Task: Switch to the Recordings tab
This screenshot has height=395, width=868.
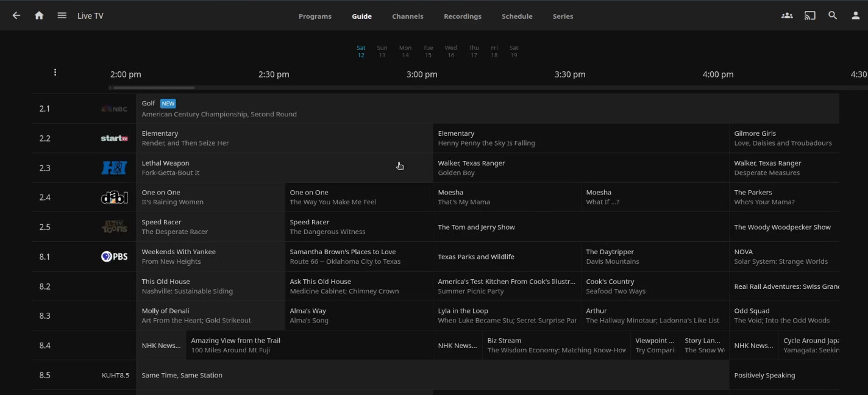Action: click(x=463, y=16)
